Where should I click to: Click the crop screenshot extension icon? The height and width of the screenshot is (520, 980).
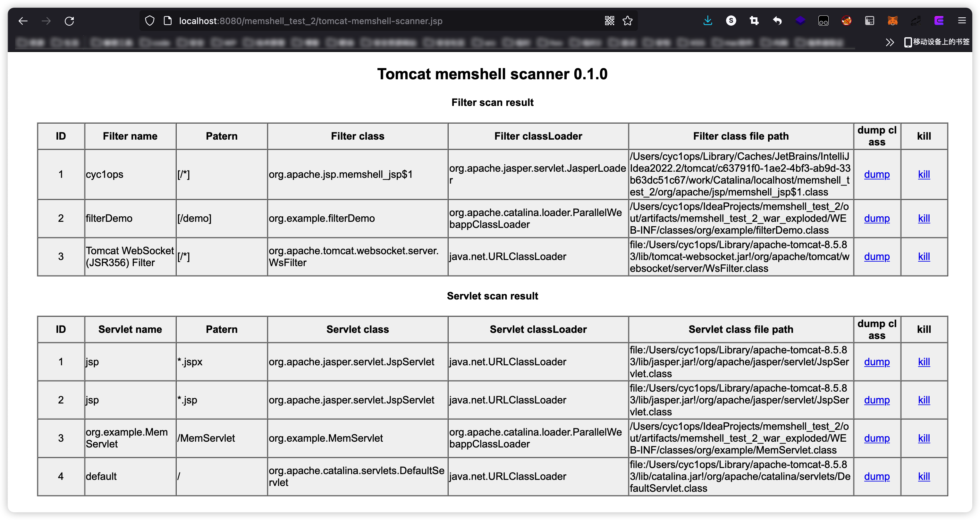click(x=754, y=21)
